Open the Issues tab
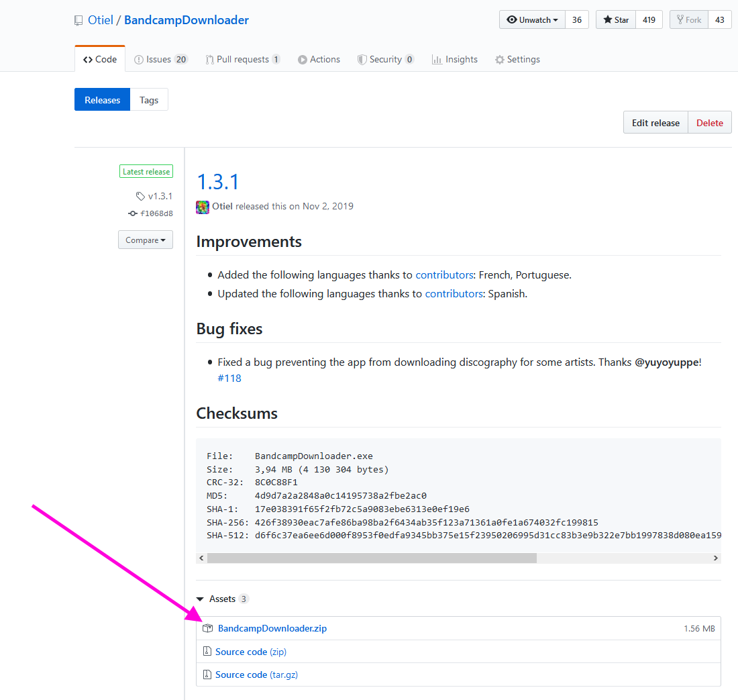Viewport: 738px width, 700px height. [160, 59]
